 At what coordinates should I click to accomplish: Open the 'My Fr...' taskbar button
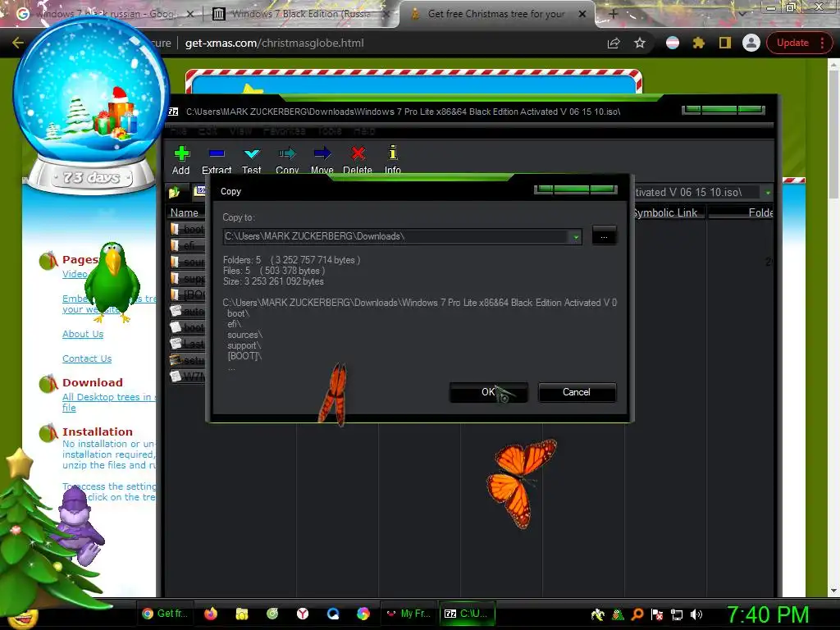coord(409,614)
